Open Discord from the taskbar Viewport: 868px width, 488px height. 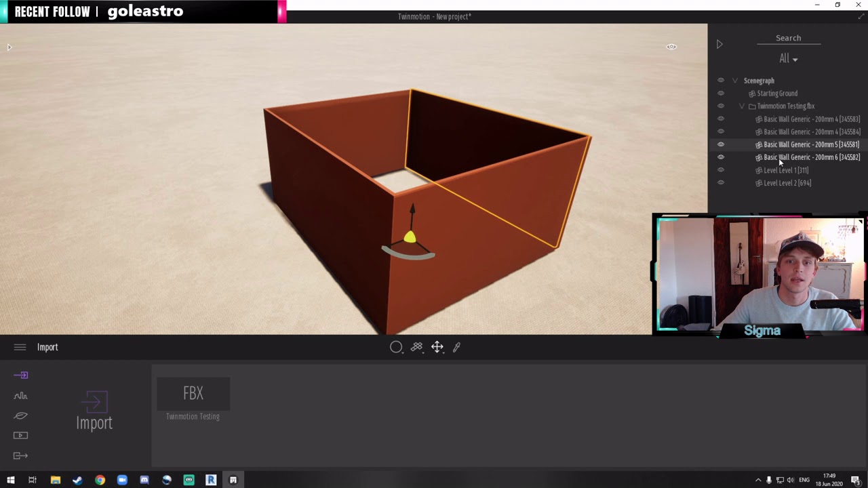144,480
